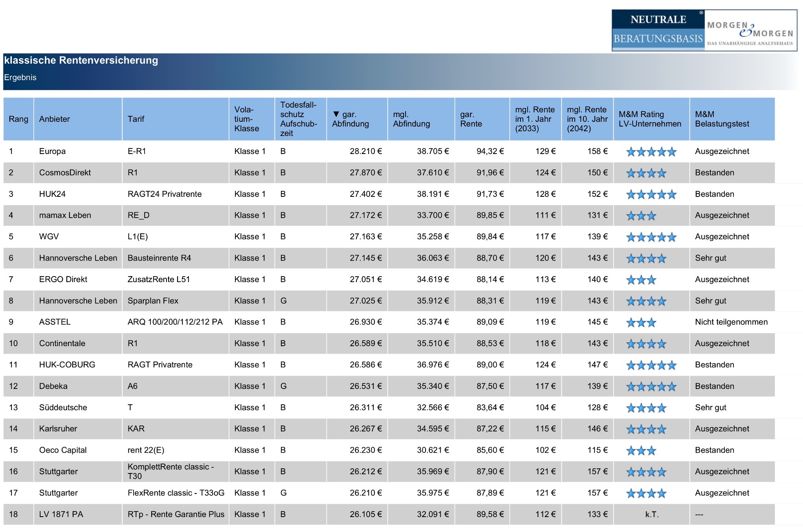Click the star rating in the WGV row
The image size is (803, 532).
point(651,237)
